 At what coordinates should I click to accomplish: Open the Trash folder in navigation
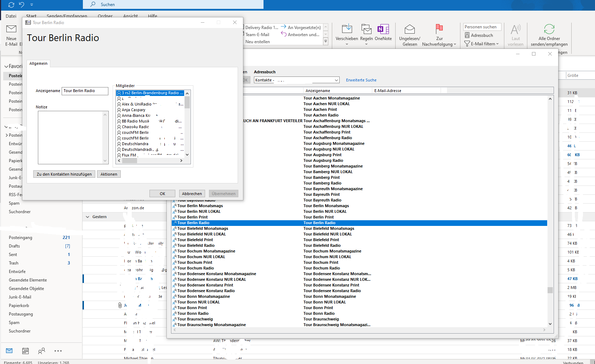coord(13,263)
